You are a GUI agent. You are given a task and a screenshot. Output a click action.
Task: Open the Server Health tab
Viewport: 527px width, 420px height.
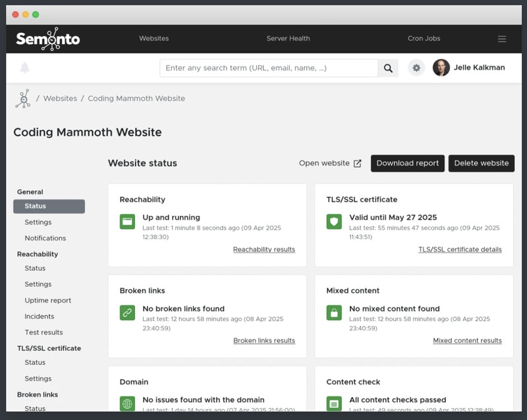[288, 39]
